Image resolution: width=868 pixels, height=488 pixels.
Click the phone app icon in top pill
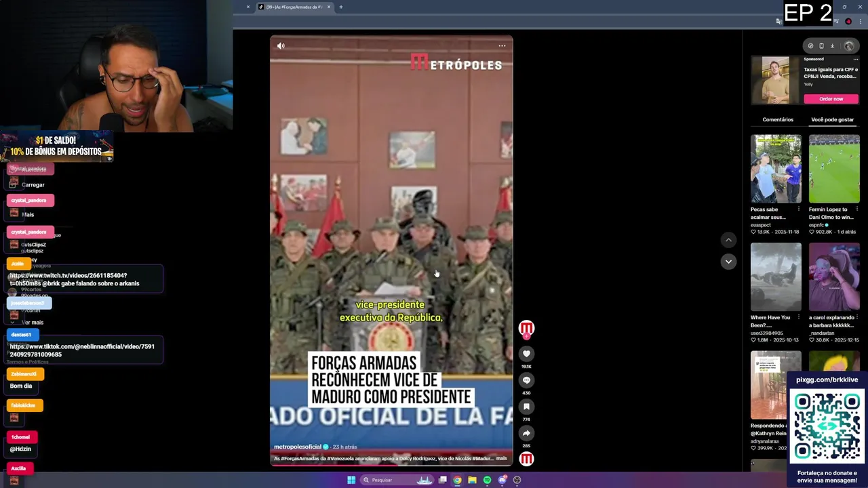click(x=821, y=46)
